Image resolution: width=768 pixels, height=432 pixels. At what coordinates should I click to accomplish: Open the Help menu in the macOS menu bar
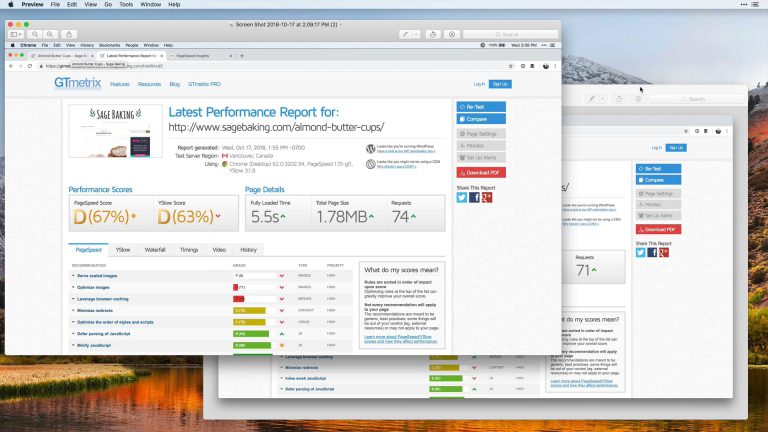pos(174,4)
